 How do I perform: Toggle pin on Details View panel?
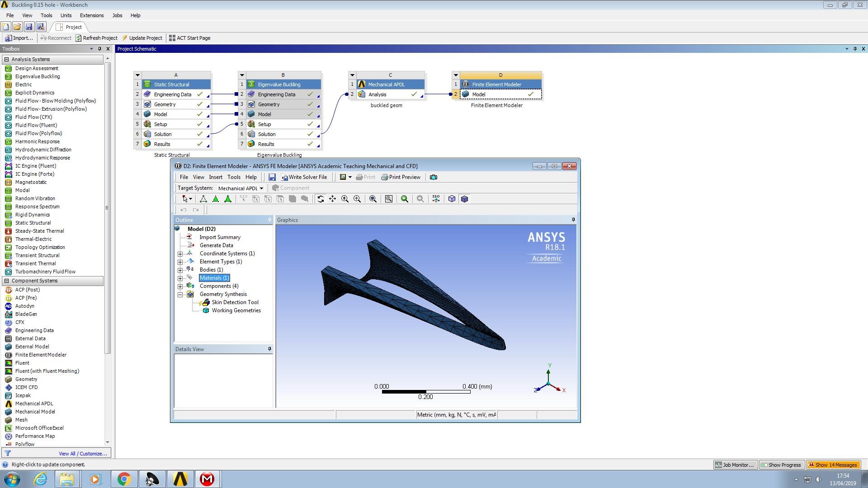pos(269,349)
